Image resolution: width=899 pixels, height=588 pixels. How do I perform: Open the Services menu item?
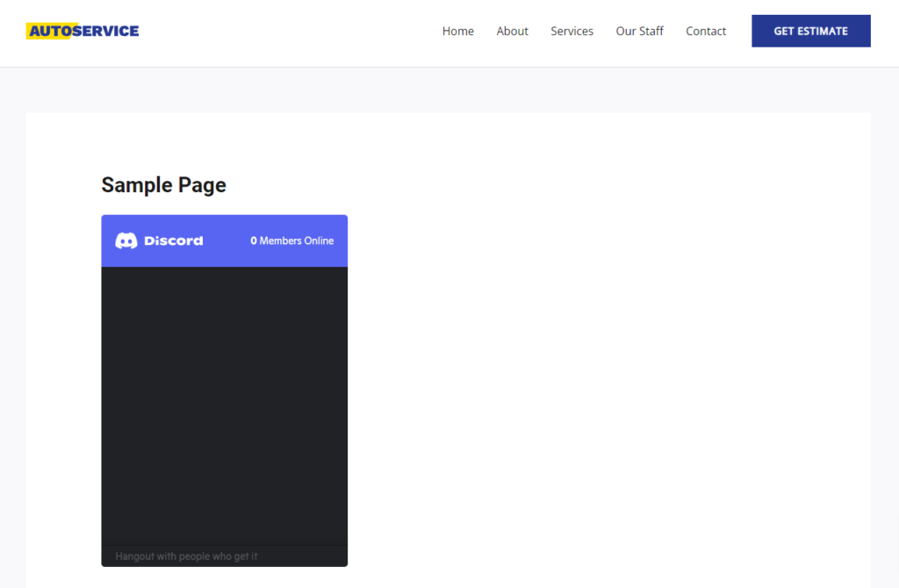pyautogui.click(x=572, y=31)
